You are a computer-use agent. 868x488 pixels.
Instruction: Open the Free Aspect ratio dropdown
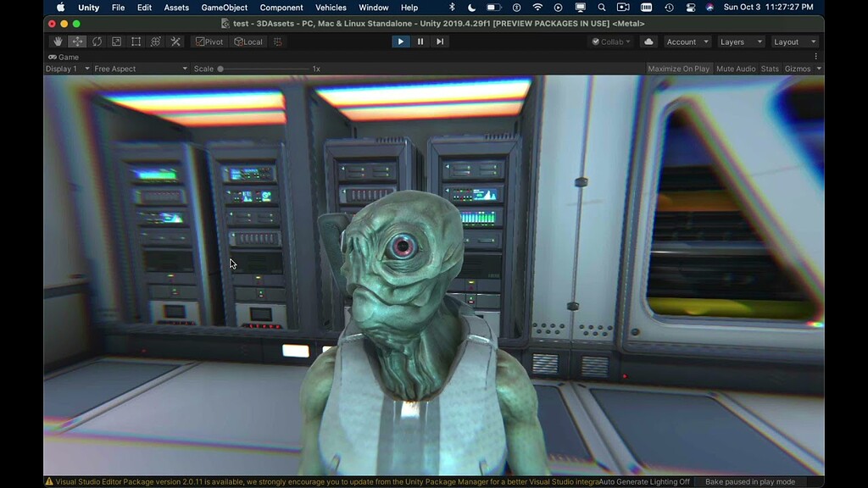pyautogui.click(x=141, y=69)
